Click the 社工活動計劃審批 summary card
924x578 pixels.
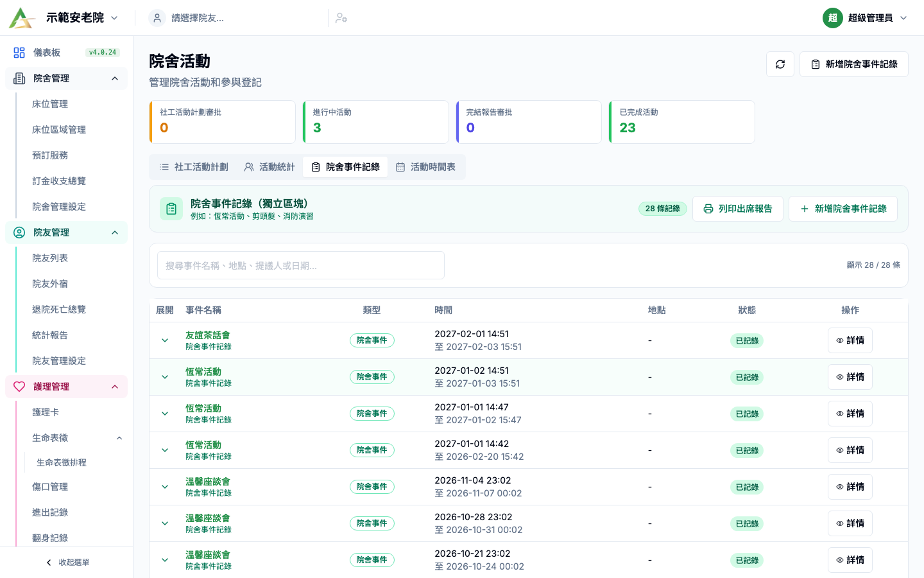pos(223,122)
